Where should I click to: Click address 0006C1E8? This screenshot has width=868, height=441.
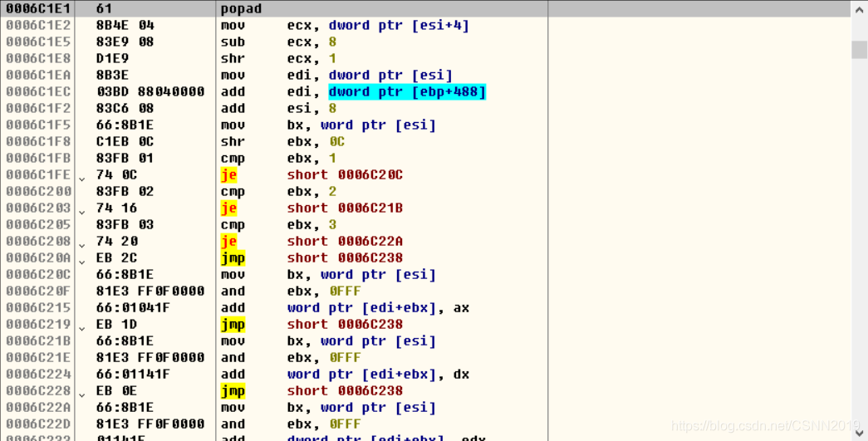(39, 59)
